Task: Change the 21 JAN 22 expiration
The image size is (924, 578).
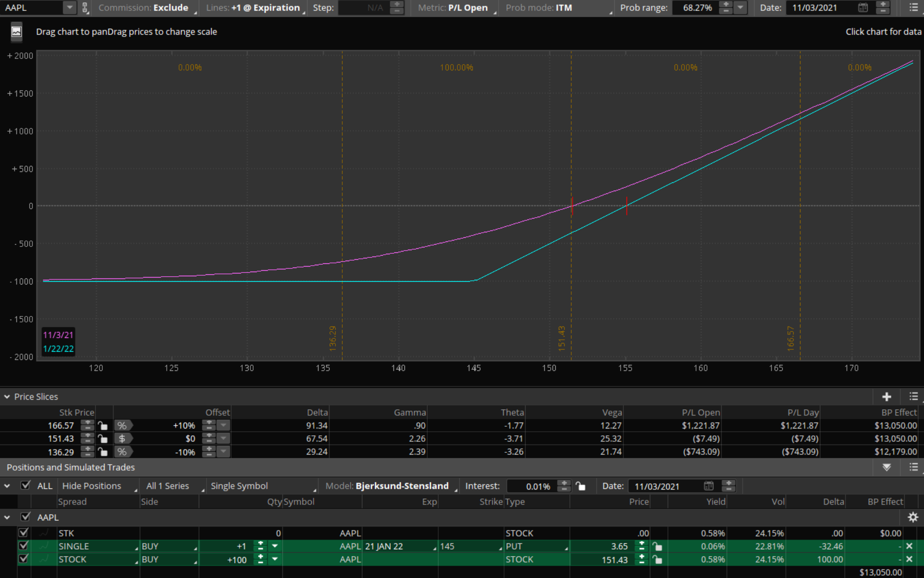Action: [400, 546]
